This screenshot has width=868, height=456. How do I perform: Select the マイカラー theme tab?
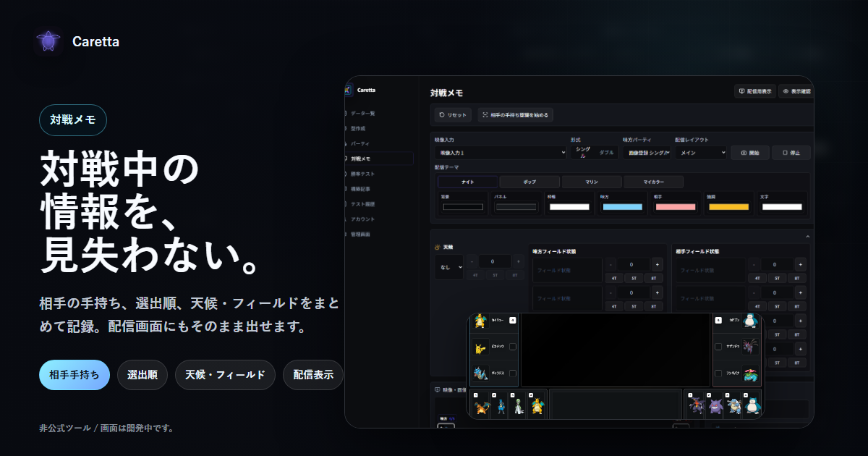pyautogui.click(x=653, y=182)
